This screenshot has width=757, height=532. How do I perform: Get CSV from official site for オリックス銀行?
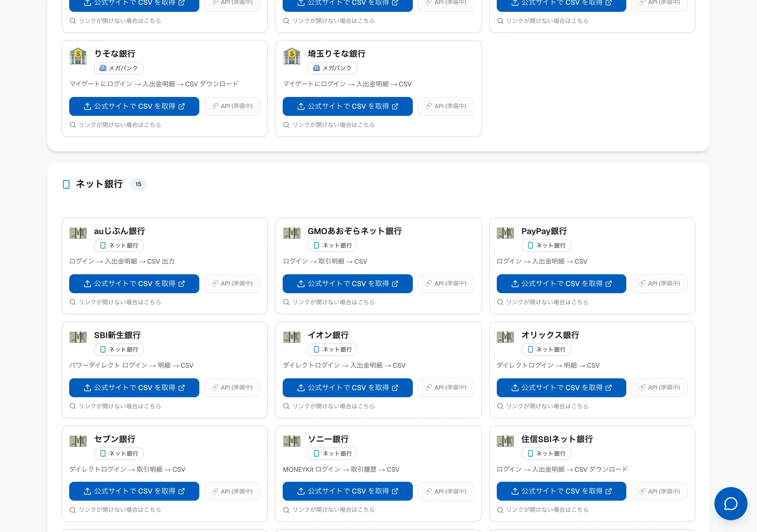pyautogui.click(x=561, y=388)
